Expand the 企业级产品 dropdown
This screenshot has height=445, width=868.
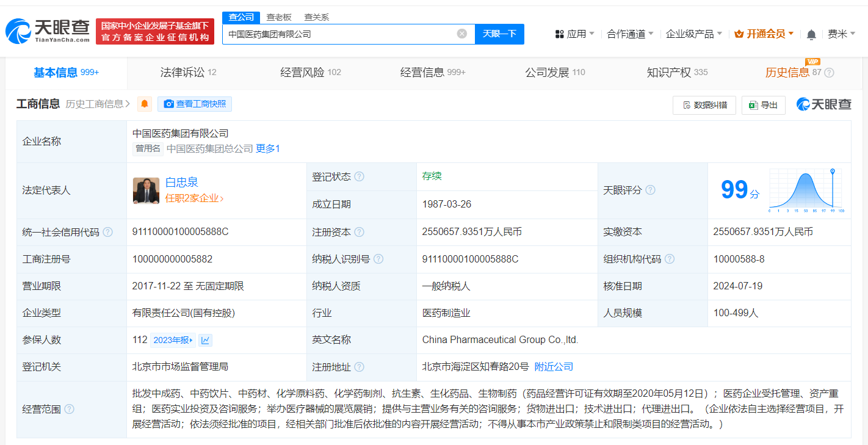point(692,34)
